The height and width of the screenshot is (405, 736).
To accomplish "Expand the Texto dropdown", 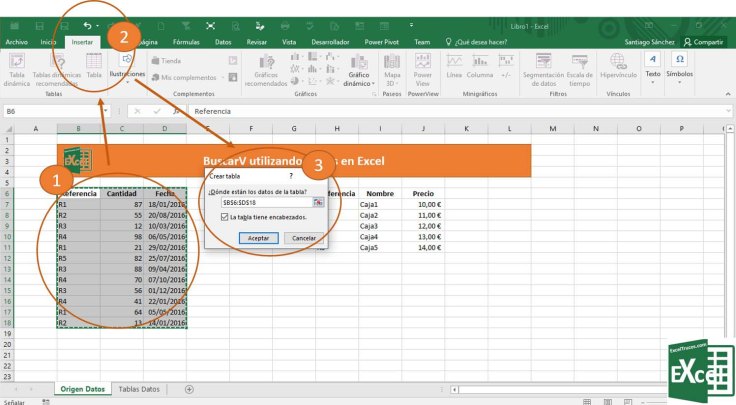I will 653,67.
